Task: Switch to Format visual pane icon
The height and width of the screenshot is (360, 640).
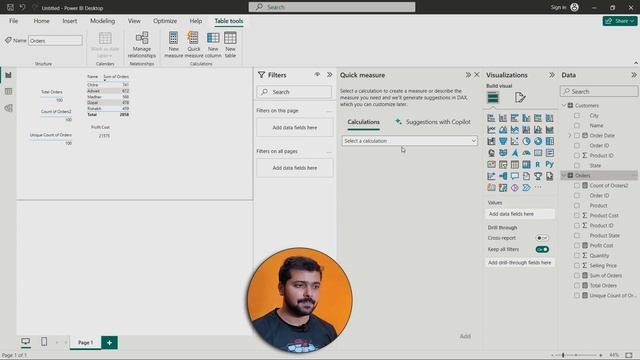Action: (520, 98)
